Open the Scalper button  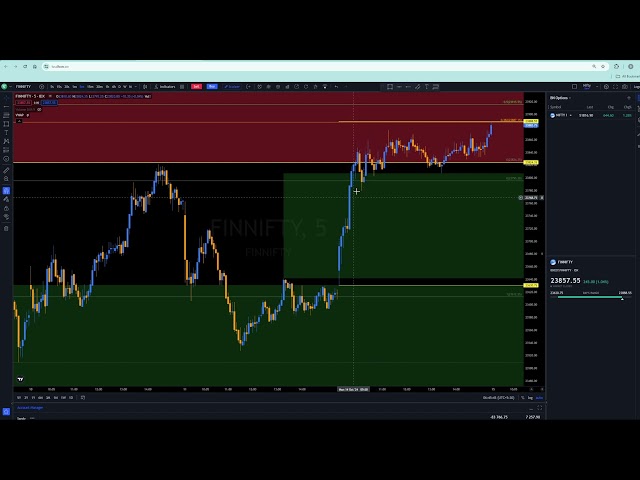pyautogui.click(x=232, y=87)
